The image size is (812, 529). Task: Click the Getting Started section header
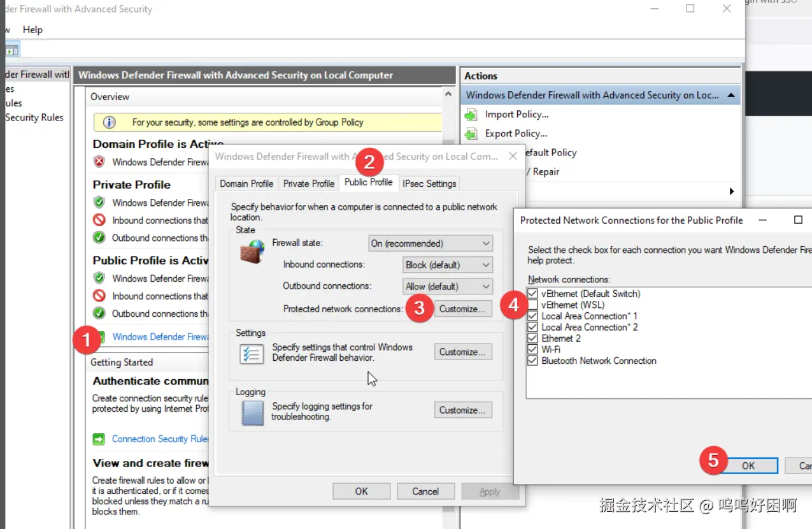tap(122, 363)
